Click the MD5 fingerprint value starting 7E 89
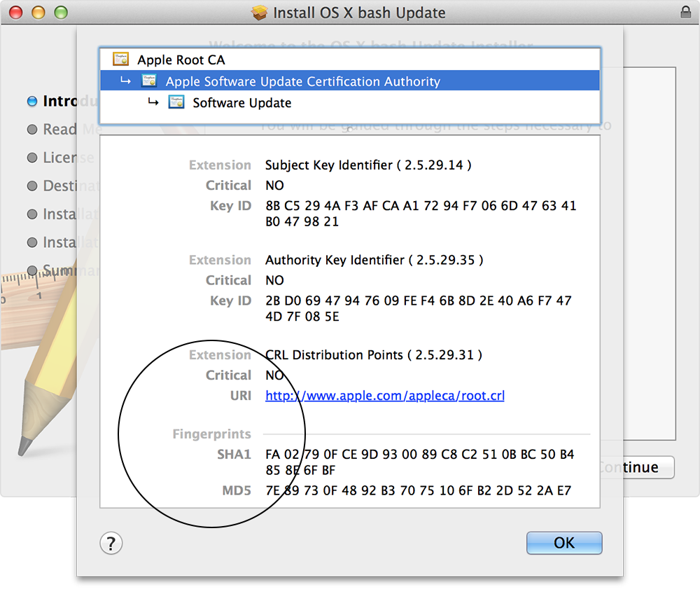Image resolution: width=700 pixels, height=594 pixels. coord(419,491)
